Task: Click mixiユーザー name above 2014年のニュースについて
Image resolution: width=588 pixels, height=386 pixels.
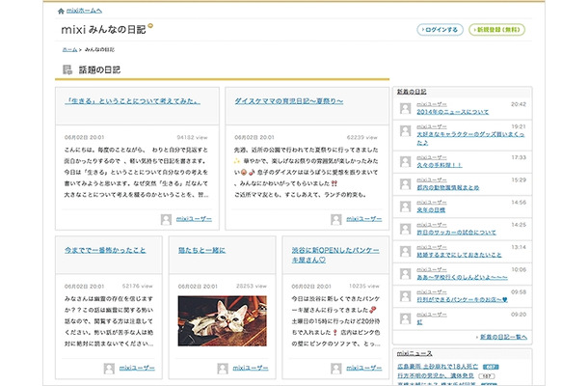Action: click(x=432, y=104)
